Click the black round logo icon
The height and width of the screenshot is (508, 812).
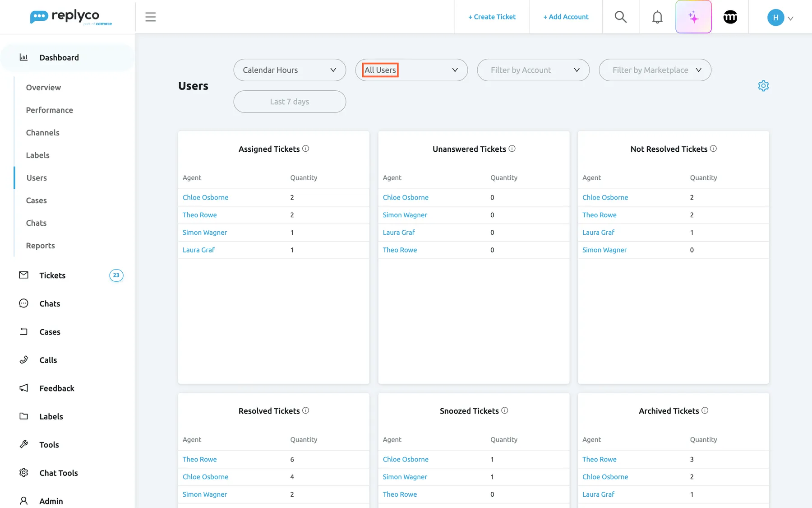pos(730,17)
